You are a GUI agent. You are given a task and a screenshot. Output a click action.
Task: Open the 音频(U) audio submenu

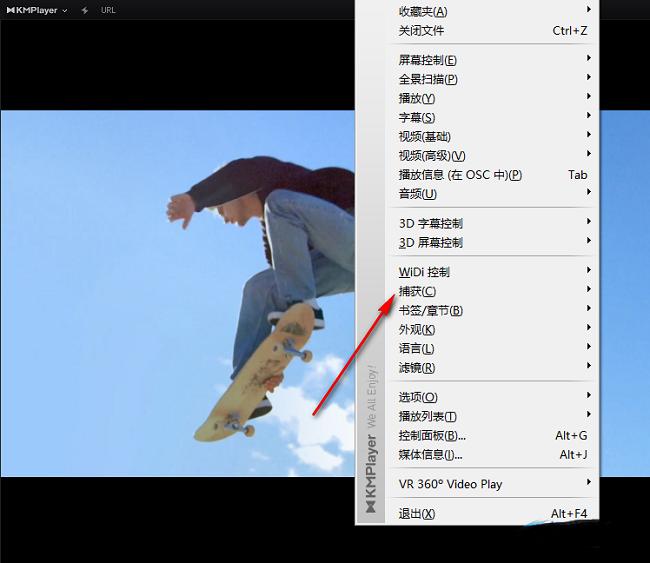pos(417,193)
